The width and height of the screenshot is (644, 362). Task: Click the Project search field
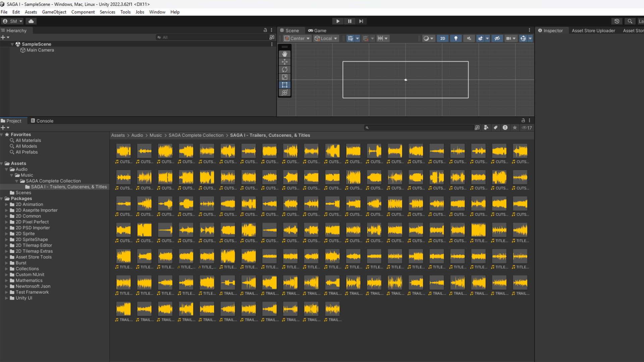(419, 128)
